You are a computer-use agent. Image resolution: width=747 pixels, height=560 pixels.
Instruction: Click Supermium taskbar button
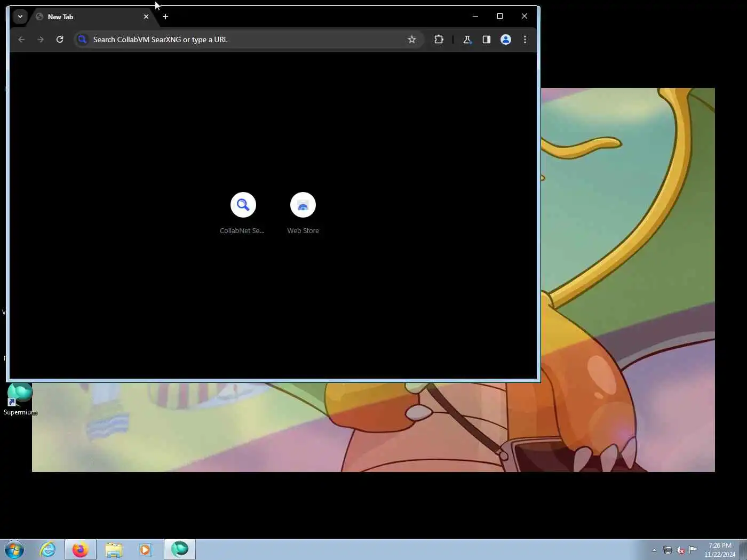[x=180, y=549]
